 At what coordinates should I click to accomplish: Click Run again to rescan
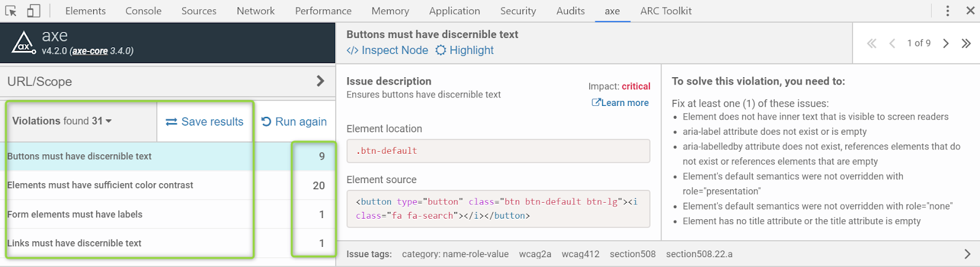coord(294,122)
